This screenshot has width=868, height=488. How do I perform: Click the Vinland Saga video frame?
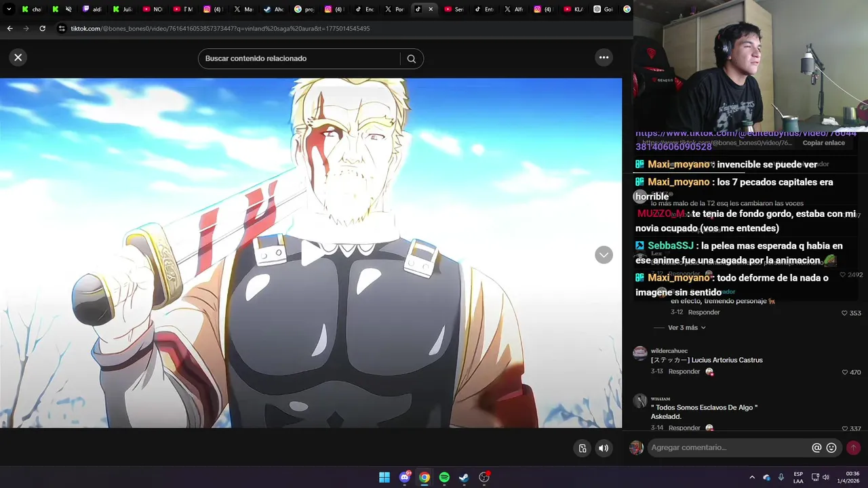coord(311,253)
